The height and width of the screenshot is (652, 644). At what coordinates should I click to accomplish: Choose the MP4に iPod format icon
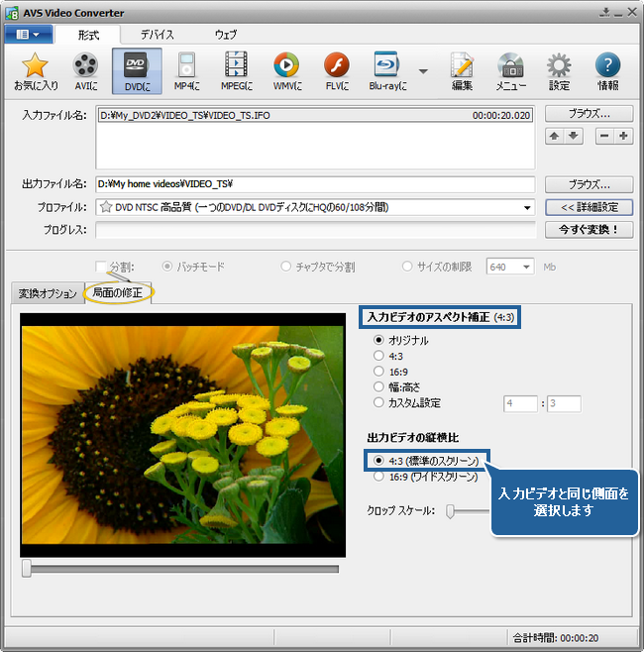pyautogui.click(x=185, y=71)
